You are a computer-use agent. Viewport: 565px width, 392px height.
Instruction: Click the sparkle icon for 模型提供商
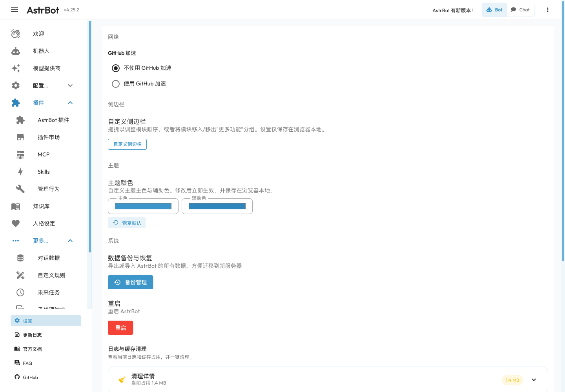pyautogui.click(x=16, y=68)
